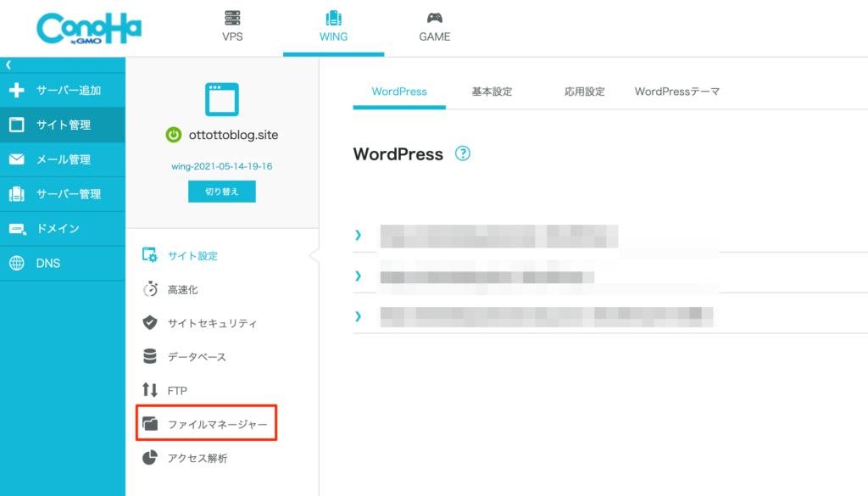Click server name wing-2021-05-14-19-16
Viewport: 868px width, 496px height.
click(x=222, y=166)
